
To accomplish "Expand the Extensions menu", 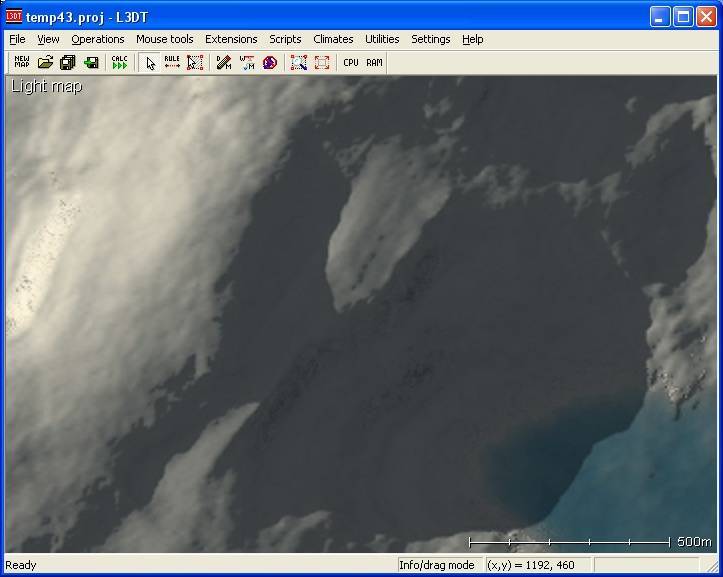I will (231, 39).
